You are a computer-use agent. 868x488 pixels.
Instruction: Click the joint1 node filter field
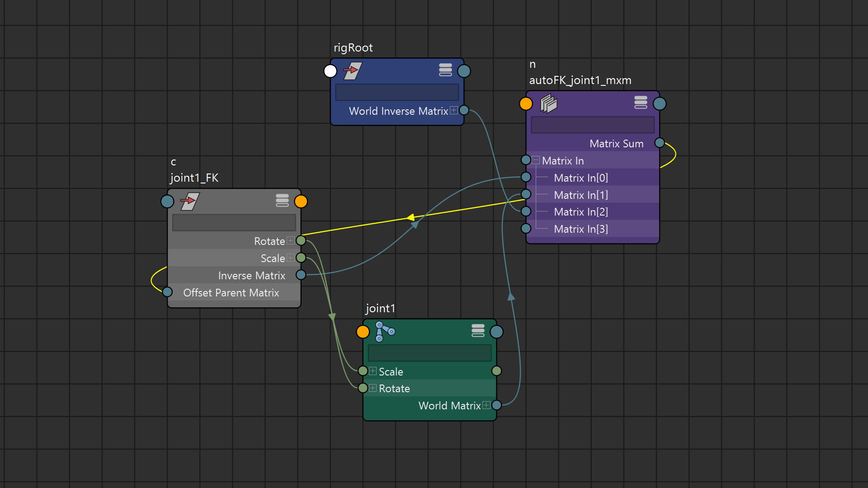tap(429, 353)
